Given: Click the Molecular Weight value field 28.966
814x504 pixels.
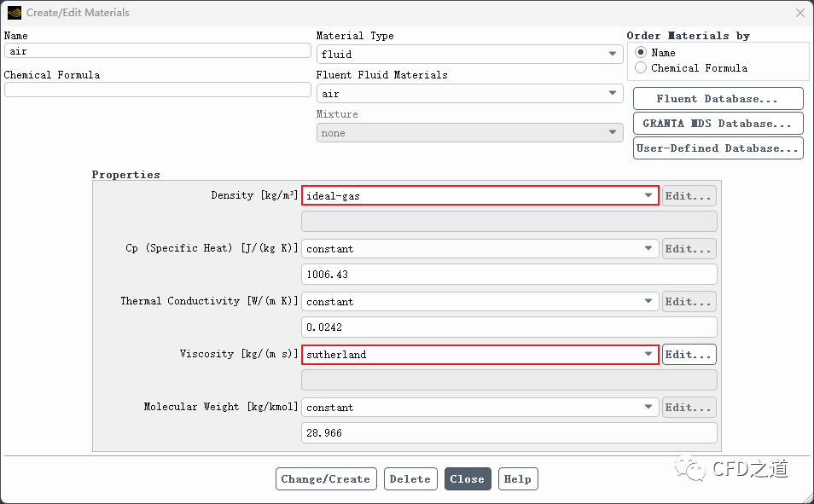Looking at the screenshot, I should (x=509, y=433).
